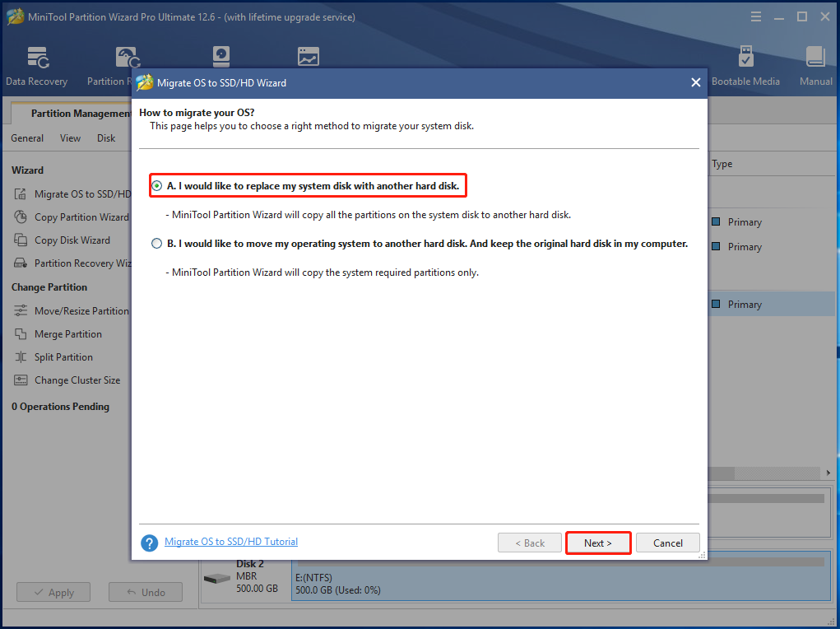
Task: Click the Type column header
Action: 722,164
